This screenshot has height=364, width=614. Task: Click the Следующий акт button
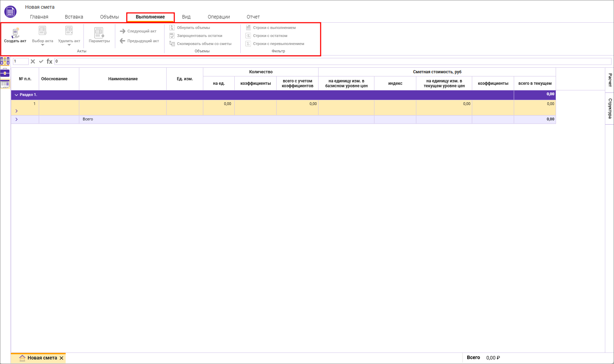click(138, 31)
